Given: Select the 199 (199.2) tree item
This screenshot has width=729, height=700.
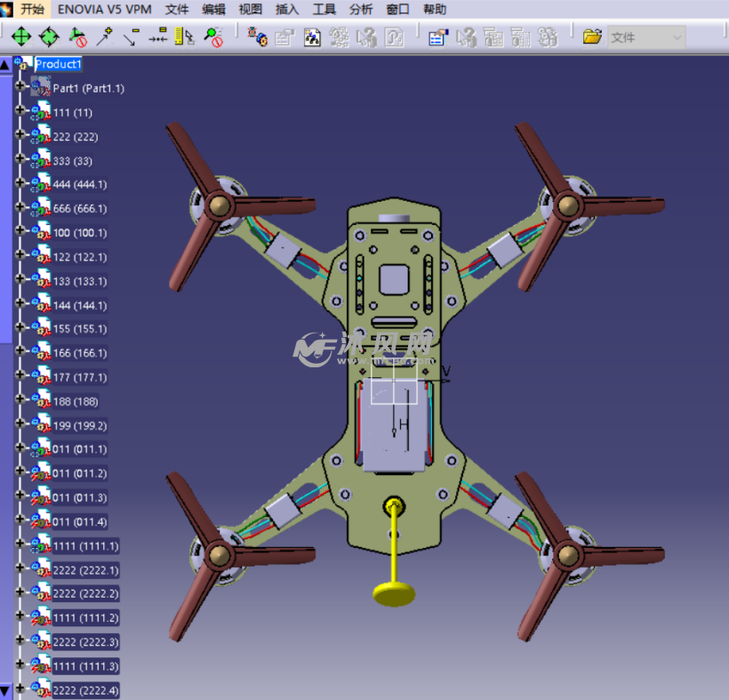Looking at the screenshot, I should (79, 425).
